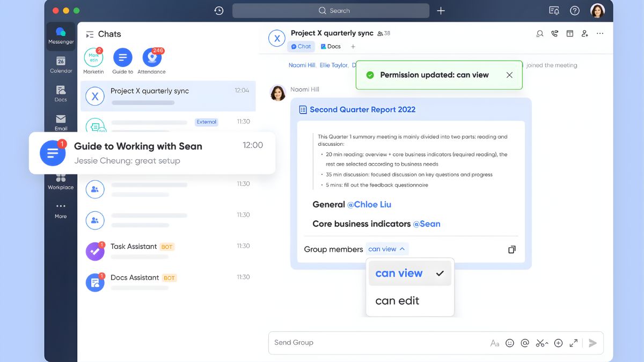Open the Second Quarter Report 2022 link
This screenshot has height=362, width=644.
pos(362,109)
